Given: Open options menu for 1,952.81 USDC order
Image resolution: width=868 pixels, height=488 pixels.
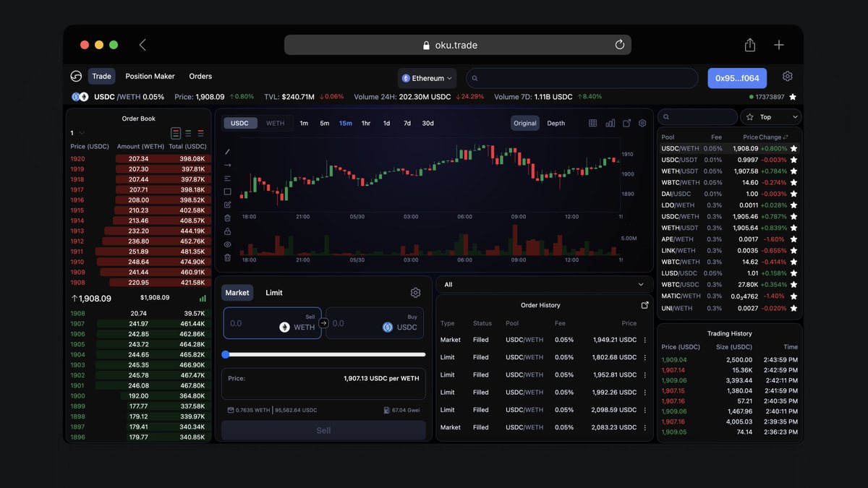Looking at the screenshot, I should [645, 374].
